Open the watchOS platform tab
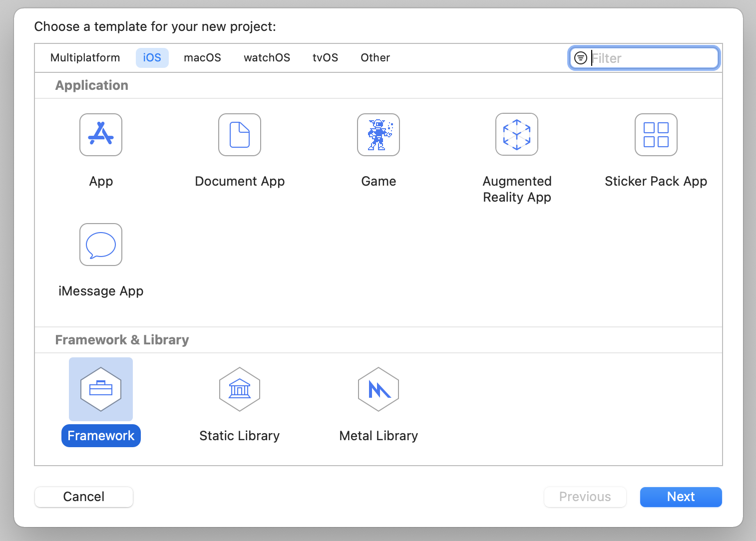Image resolution: width=756 pixels, height=541 pixels. pos(267,58)
